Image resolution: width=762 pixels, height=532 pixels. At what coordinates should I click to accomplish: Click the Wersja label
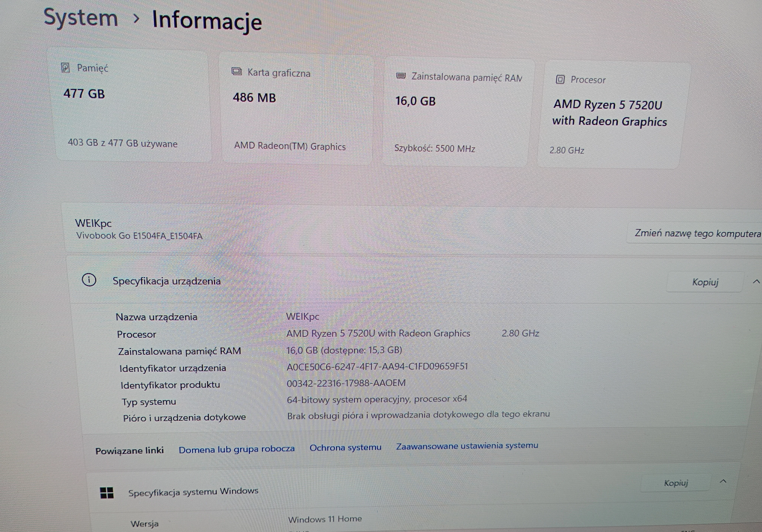point(144,524)
